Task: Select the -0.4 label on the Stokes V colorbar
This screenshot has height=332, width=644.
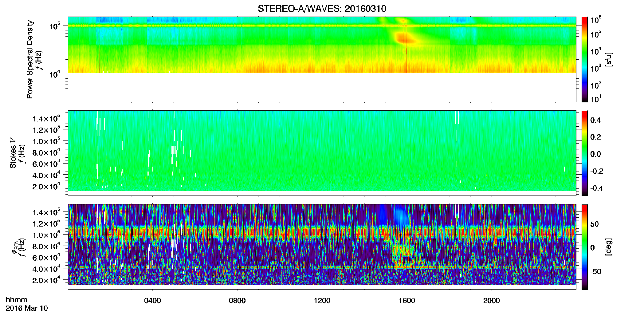Action: click(x=596, y=188)
